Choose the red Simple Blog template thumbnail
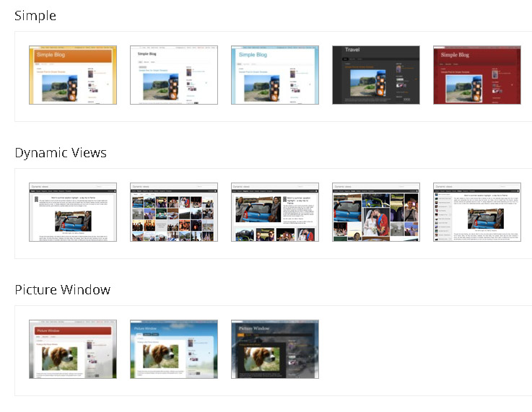 click(477, 75)
